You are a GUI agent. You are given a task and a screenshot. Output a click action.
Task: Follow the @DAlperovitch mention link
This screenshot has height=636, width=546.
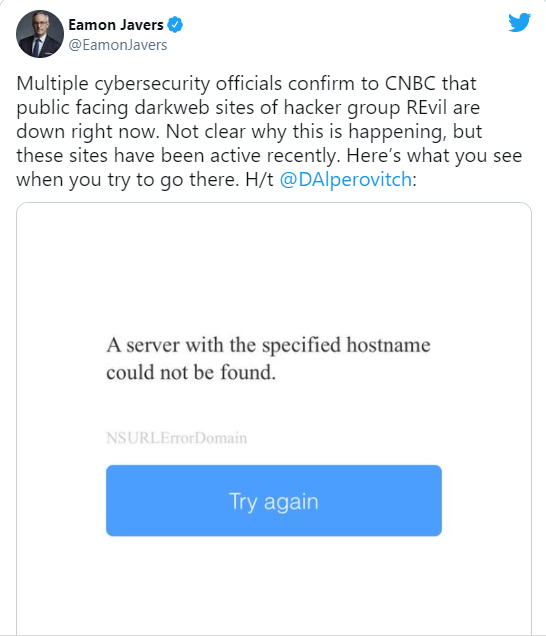346,179
